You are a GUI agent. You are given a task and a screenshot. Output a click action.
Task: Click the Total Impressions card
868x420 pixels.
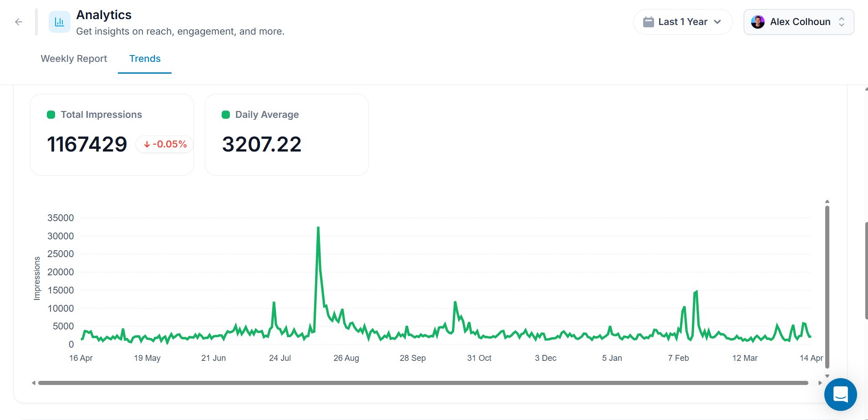tap(112, 134)
